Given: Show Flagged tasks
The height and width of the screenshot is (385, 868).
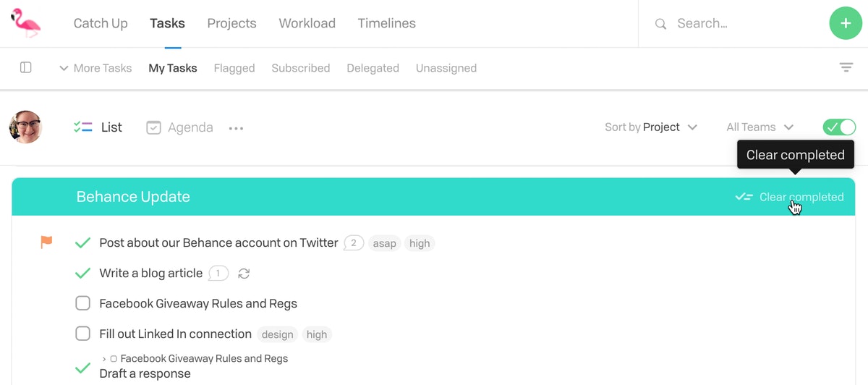Looking at the screenshot, I should pyautogui.click(x=234, y=68).
